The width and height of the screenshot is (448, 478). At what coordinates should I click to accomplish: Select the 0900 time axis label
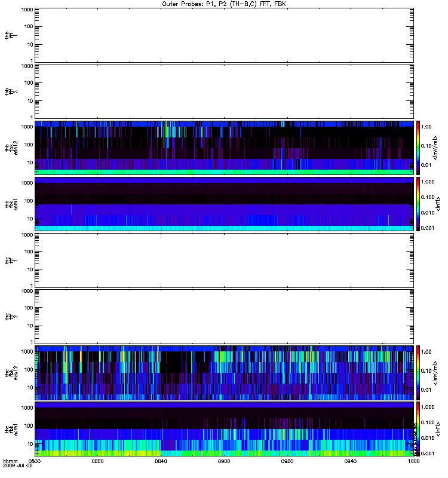(224, 461)
